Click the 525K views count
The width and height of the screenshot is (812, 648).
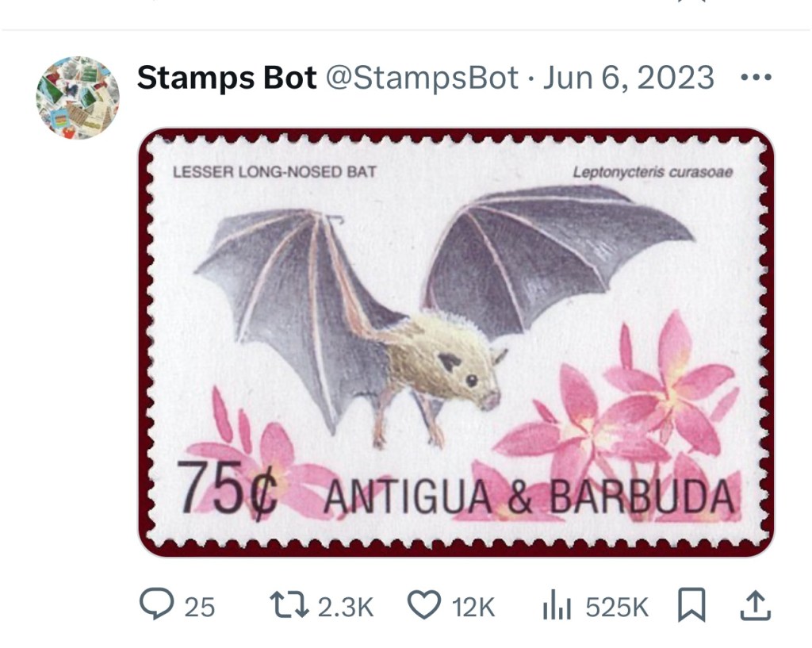pos(617,607)
